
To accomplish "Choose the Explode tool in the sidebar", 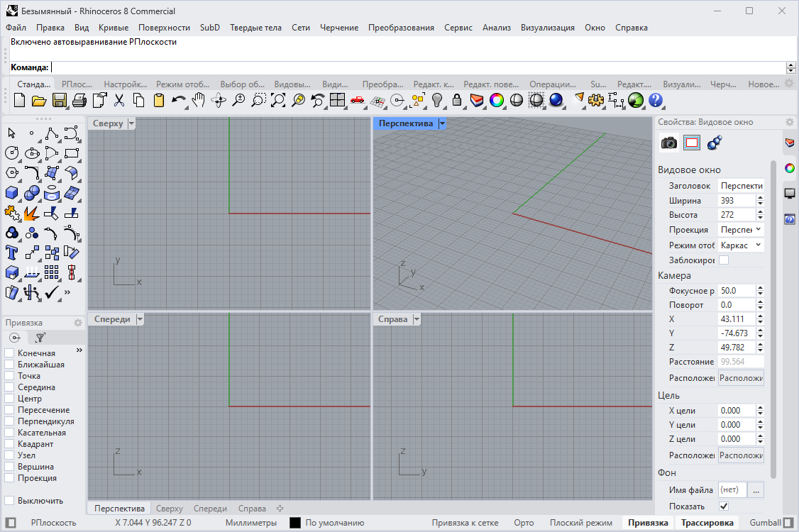I will pos(32,213).
